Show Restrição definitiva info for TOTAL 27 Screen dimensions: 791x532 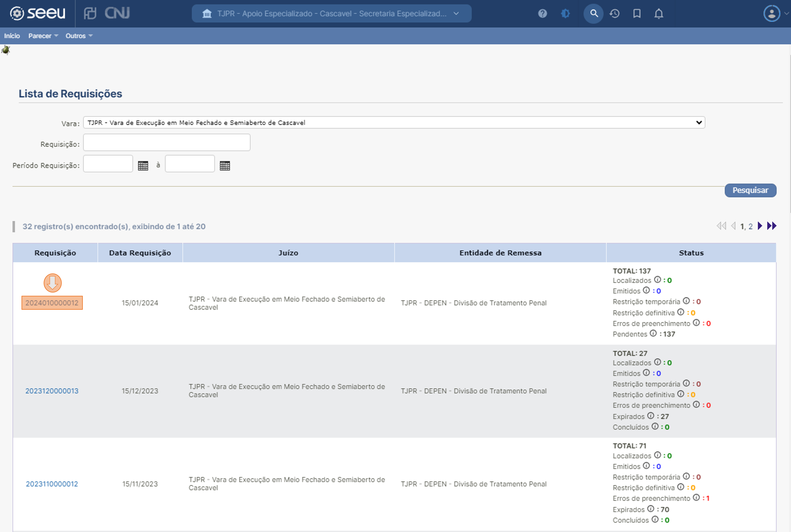(x=681, y=394)
